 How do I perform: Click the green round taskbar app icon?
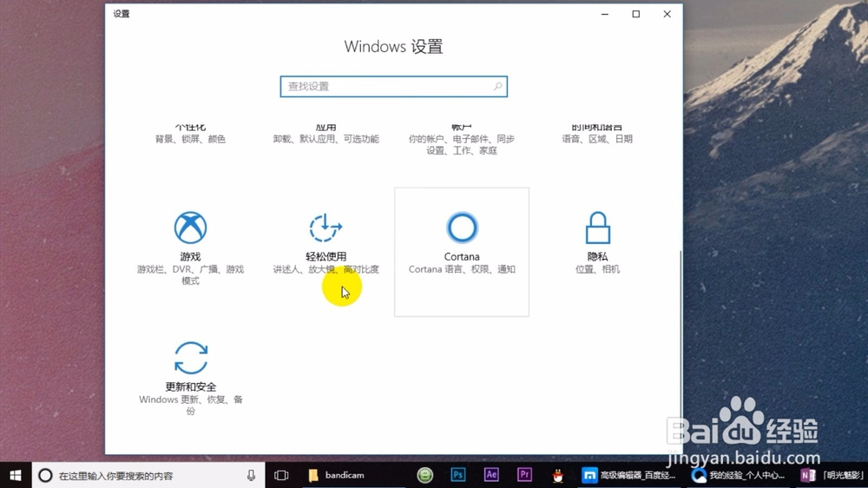424,475
